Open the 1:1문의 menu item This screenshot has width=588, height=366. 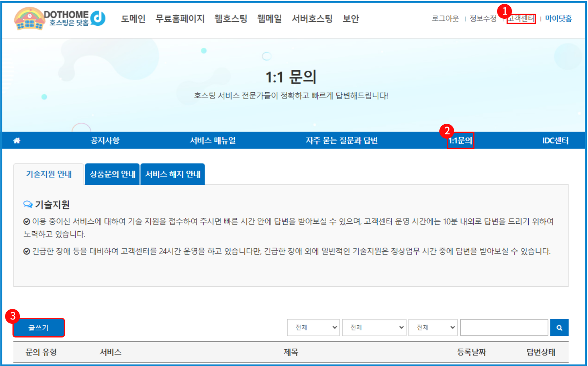coord(460,141)
